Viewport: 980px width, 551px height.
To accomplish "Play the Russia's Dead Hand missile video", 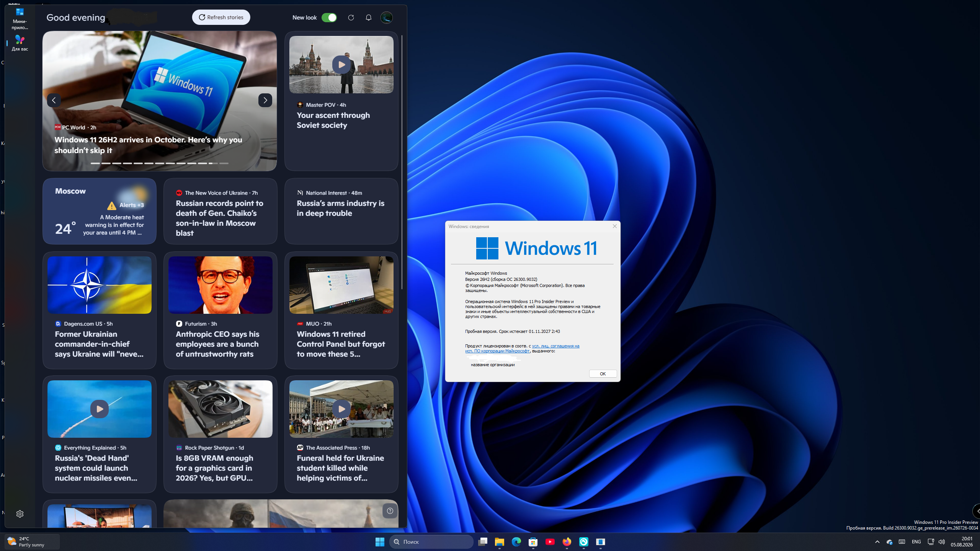I will coord(100,409).
